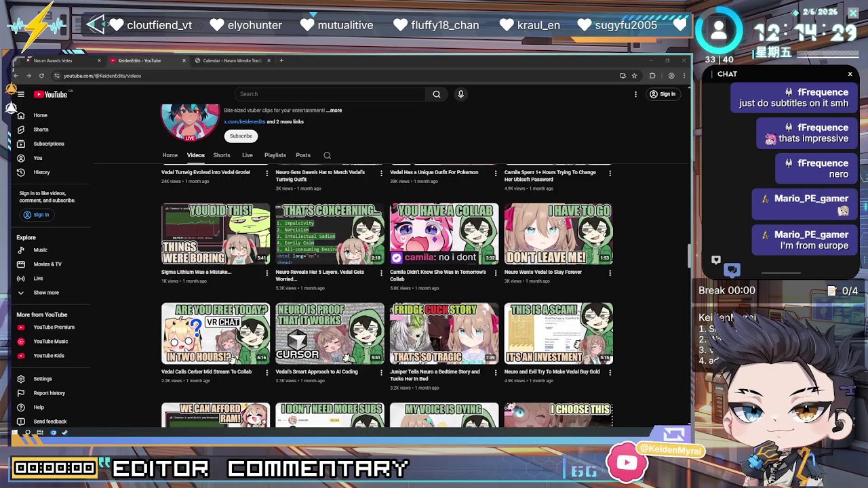868x488 pixels.
Task: Open 'Are you free today' thumbnail
Action: (216, 333)
